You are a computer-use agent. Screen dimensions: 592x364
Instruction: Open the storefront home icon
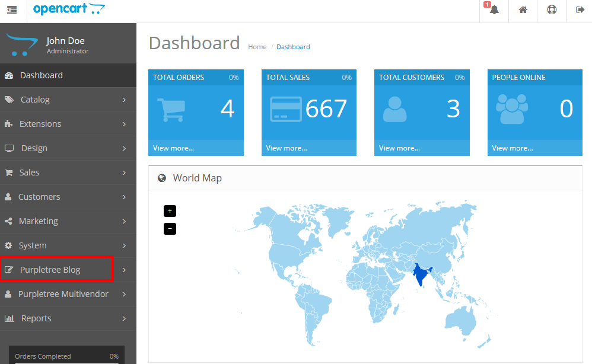pyautogui.click(x=523, y=10)
